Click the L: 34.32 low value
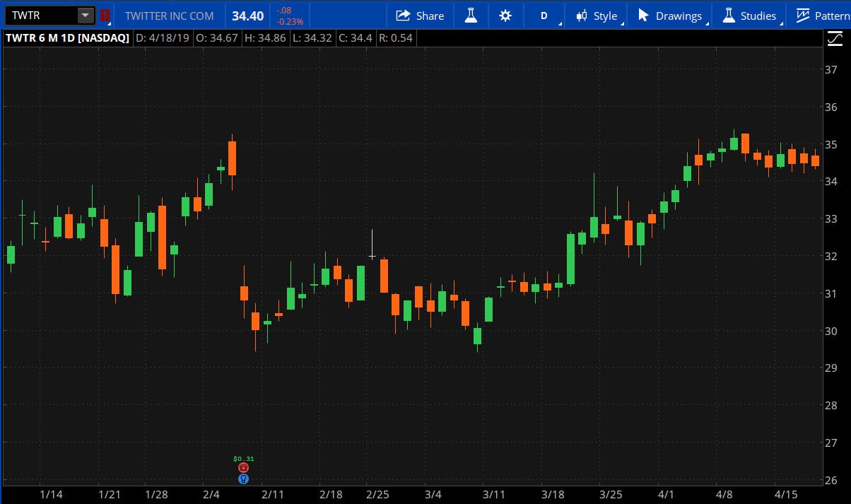Image resolution: width=851 pixels, height=504 pixels. click(312, 38)
